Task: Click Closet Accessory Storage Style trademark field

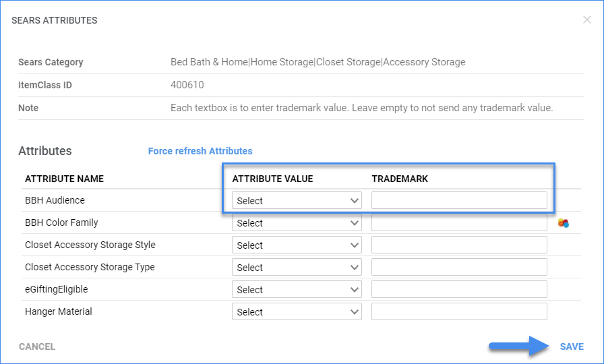Action: (459, 245)
